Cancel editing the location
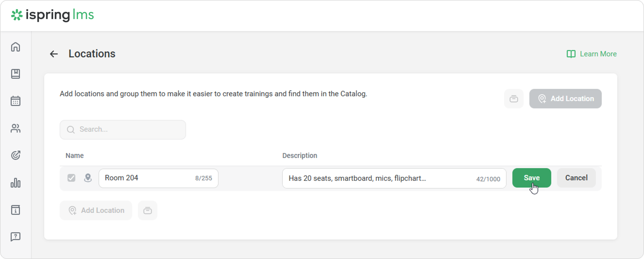Screen dimensions: 644x259 (x=576, y=178)
